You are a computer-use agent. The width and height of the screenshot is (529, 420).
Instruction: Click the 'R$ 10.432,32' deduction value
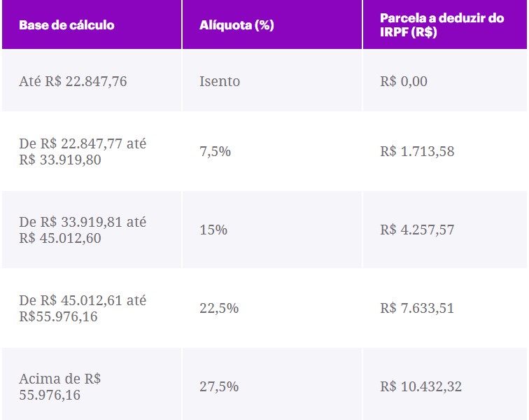[421, 386]
